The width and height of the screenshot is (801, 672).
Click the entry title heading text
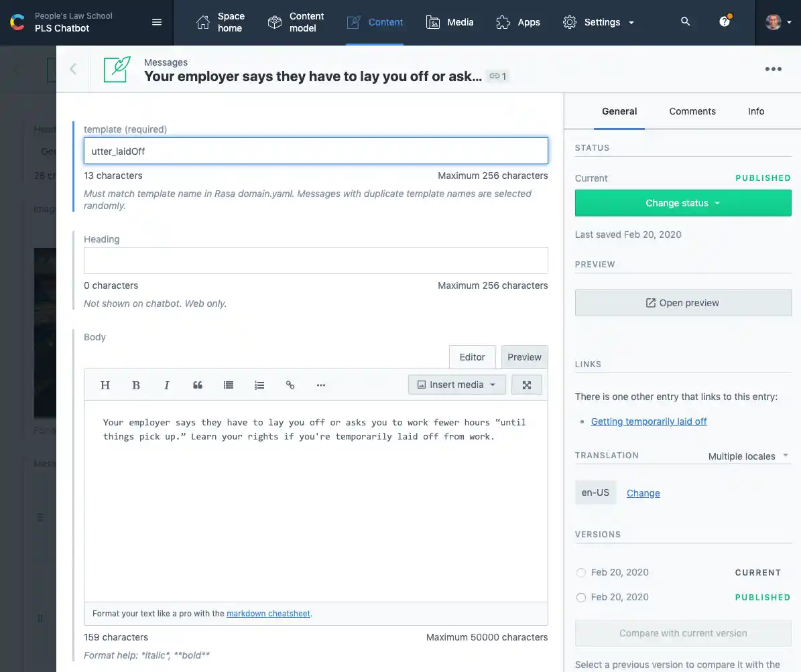coord(312,76)
